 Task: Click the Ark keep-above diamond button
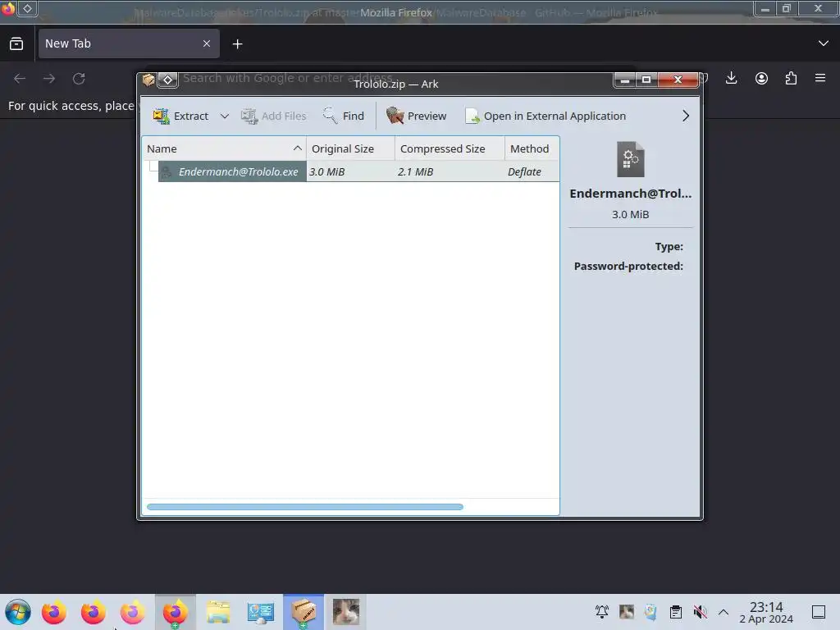pyautogui.click(x=167, y=80)
